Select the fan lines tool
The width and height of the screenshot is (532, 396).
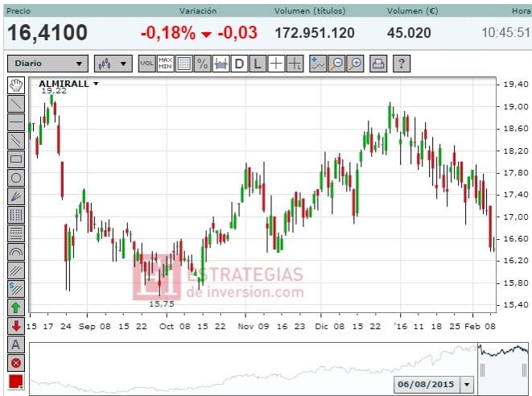tap(16, 196)
